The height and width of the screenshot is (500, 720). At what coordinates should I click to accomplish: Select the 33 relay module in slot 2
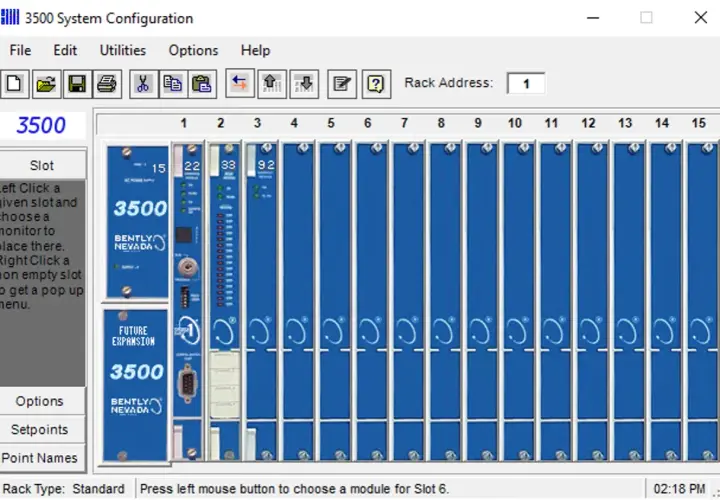point(225,301)
